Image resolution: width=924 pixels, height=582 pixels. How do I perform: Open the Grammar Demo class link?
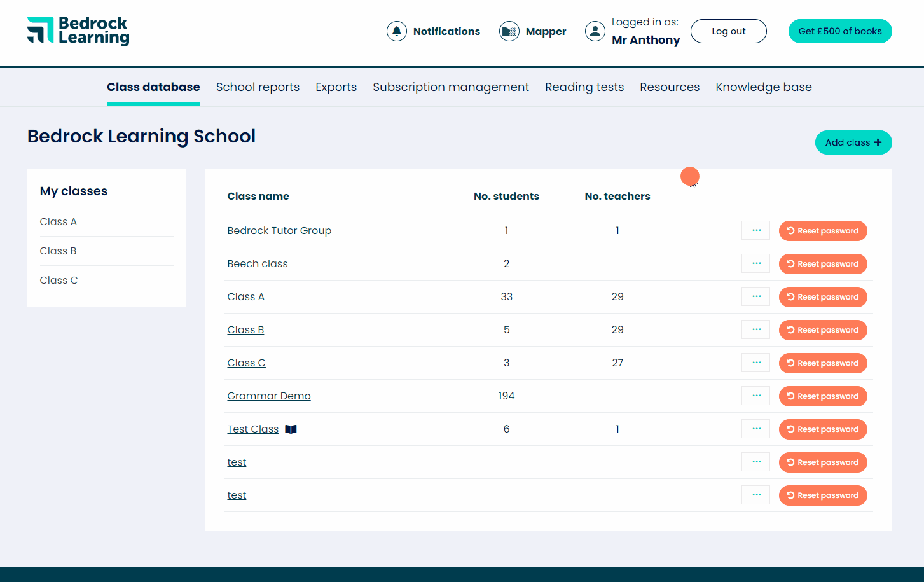[x=269, y=396]
